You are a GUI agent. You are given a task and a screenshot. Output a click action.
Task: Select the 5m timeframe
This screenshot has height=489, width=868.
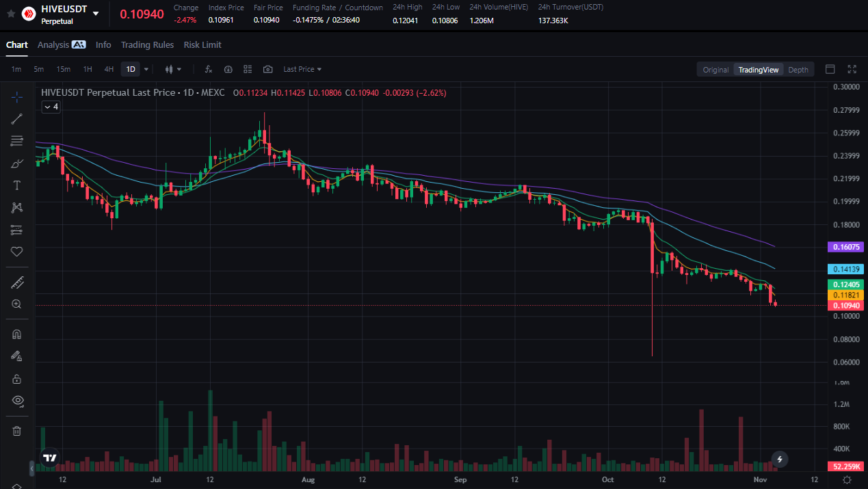click(x=39, y=69)
